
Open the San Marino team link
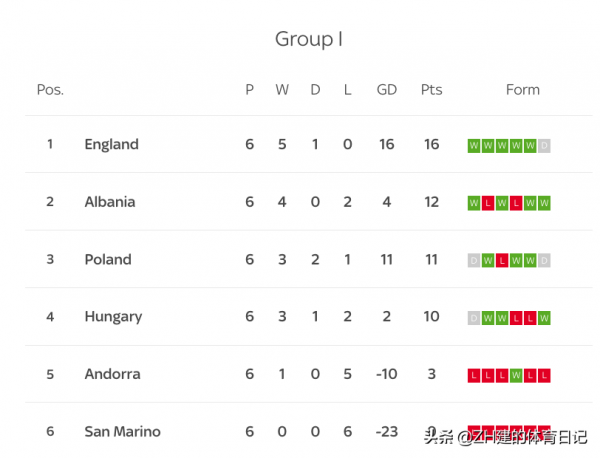point(122,432)
